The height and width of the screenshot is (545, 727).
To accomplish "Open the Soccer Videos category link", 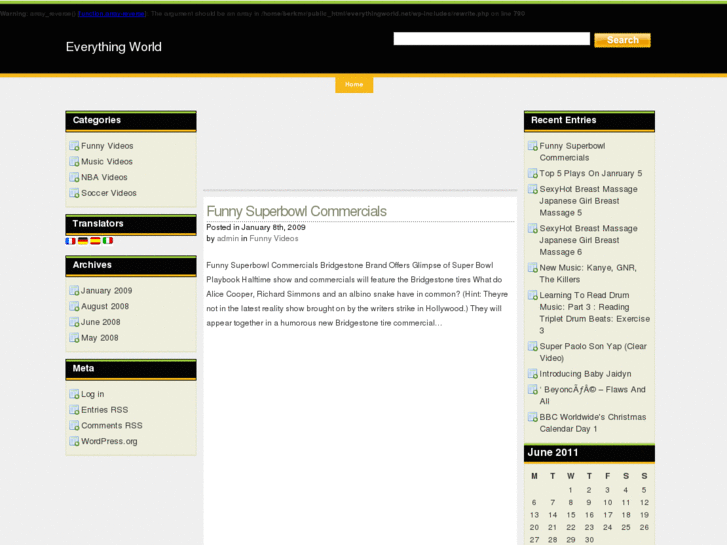I will pos(108,193).
